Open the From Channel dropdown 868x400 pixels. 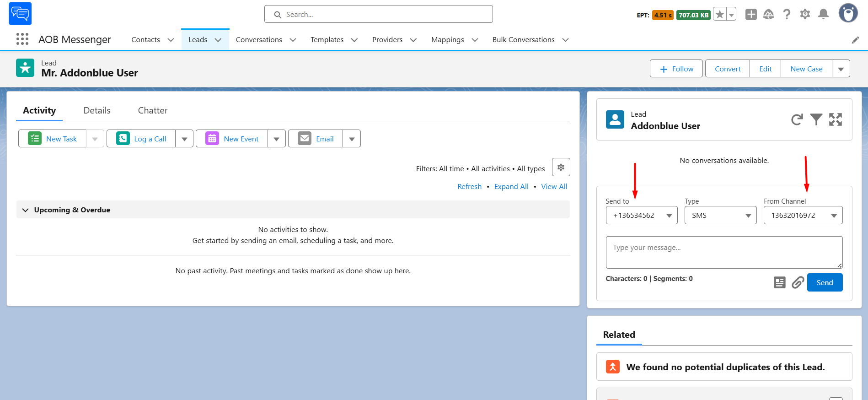click(x=803, y=215)
